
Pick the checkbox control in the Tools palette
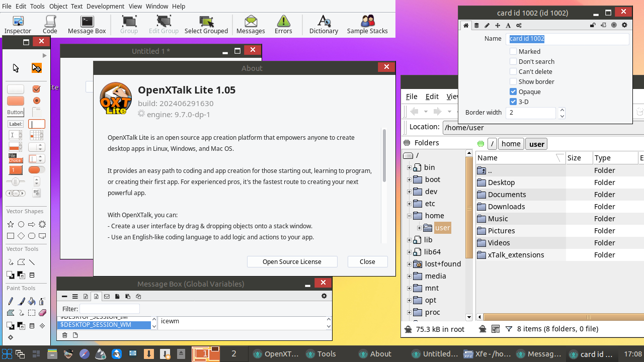tap(36, 89)
